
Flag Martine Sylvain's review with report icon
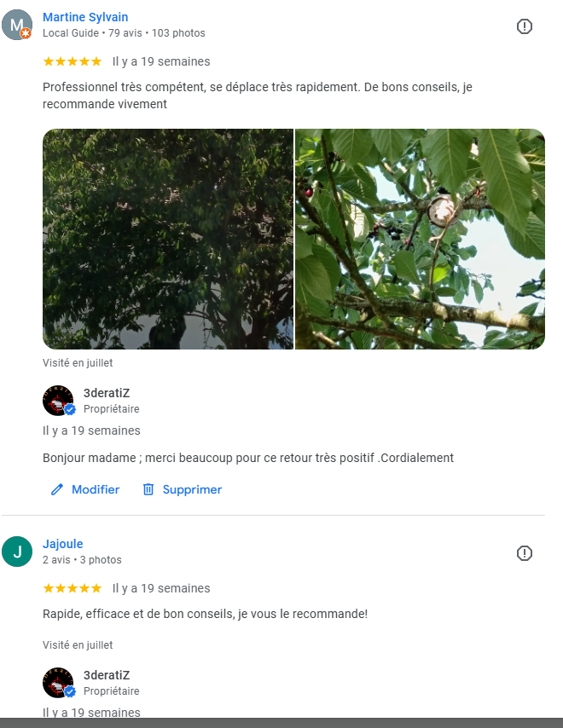pos(525,26)
